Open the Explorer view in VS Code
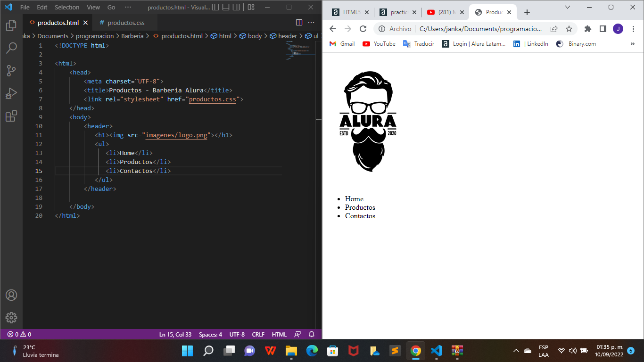 [11, 25]
